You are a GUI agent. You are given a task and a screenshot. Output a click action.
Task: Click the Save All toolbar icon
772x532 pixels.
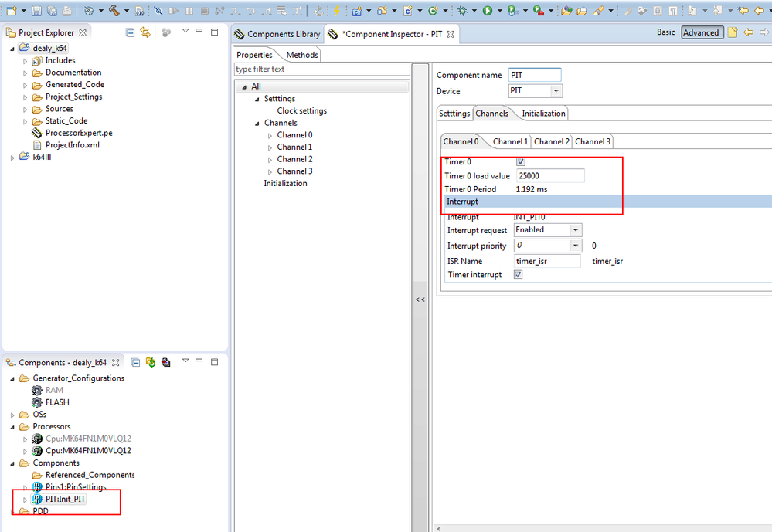pyautogui.click(x=52, y=10)
